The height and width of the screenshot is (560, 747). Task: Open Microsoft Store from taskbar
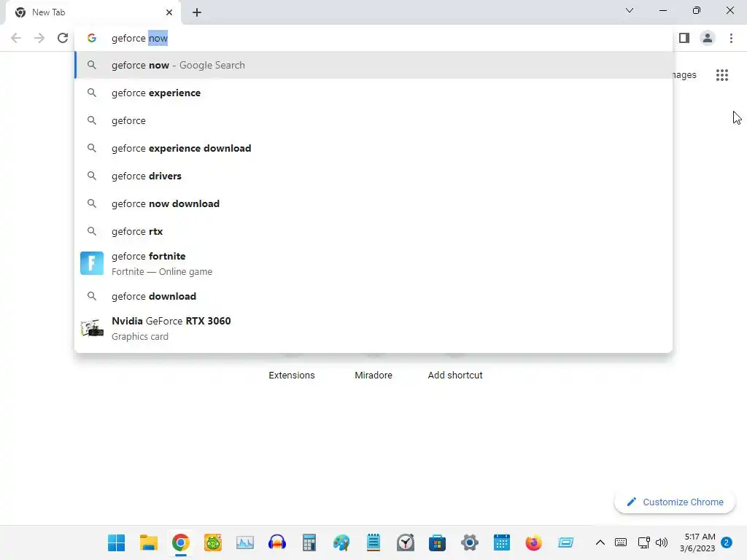pyautogui.click(x=438, y=542)
